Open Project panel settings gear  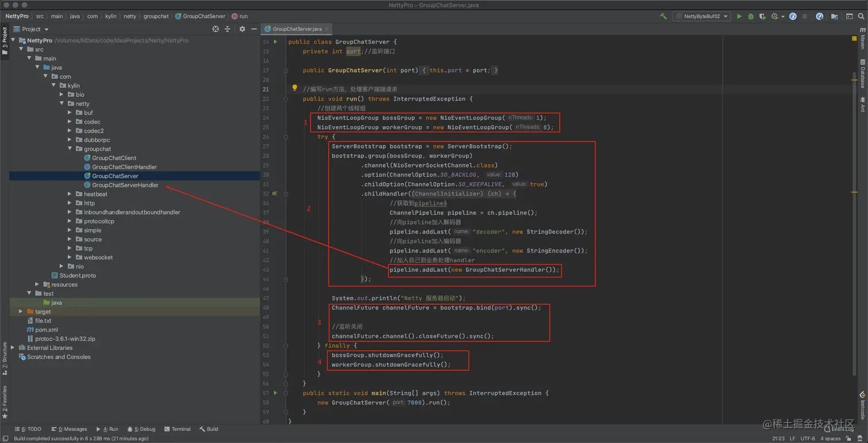[x=242, y=29]
